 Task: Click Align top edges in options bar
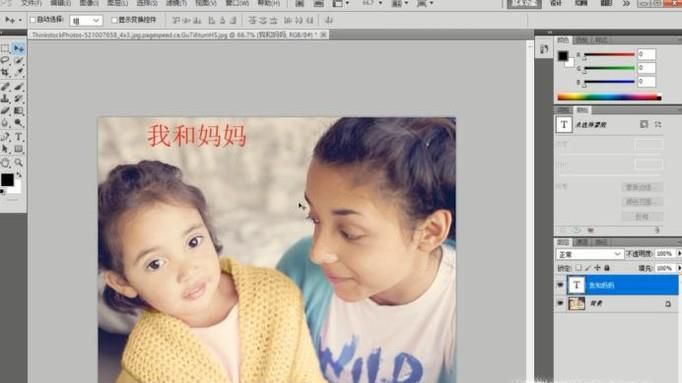(175, 20)
